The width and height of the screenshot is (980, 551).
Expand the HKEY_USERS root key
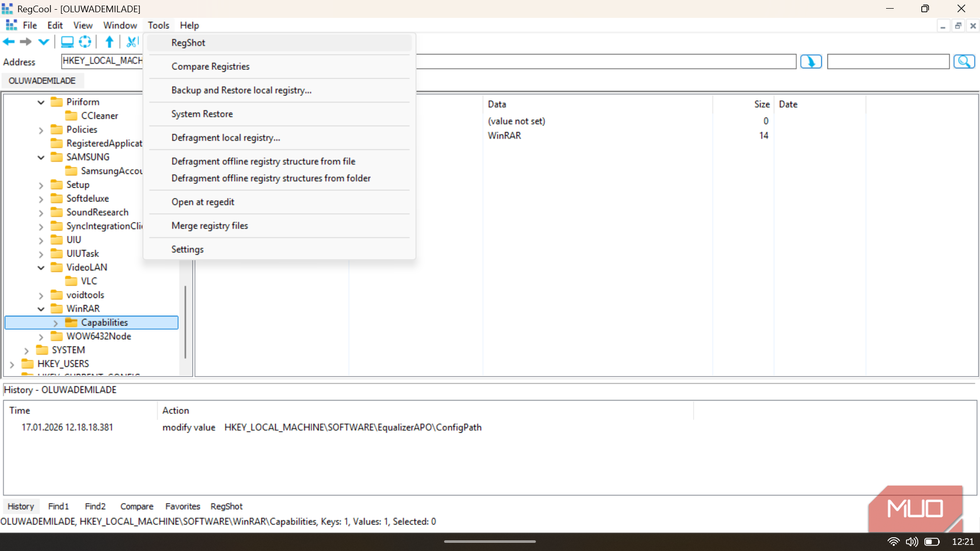(12, 364)
